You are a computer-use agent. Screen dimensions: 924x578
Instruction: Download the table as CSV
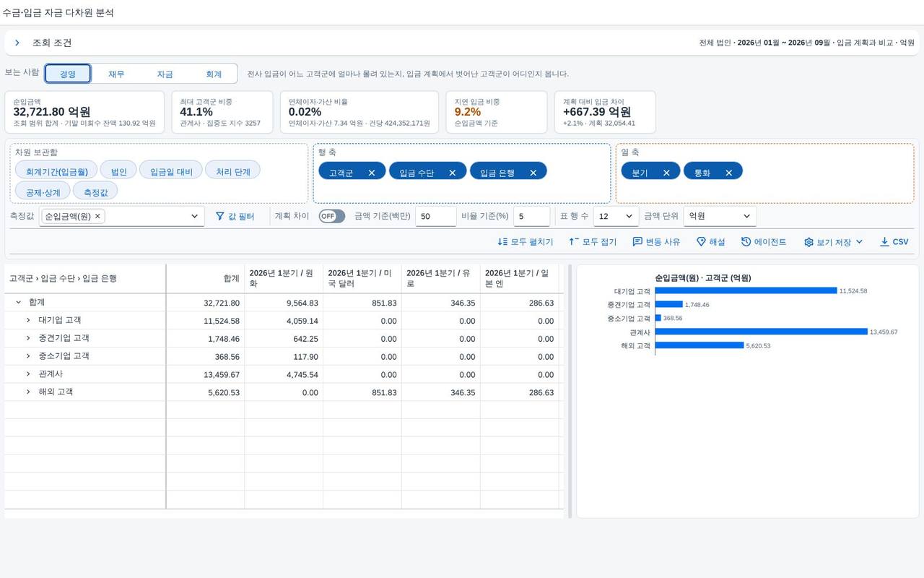point(894,242)
